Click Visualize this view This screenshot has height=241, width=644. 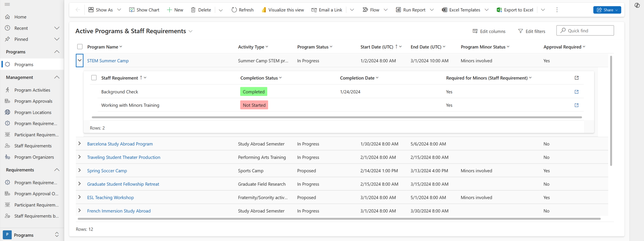click(283, 10)
